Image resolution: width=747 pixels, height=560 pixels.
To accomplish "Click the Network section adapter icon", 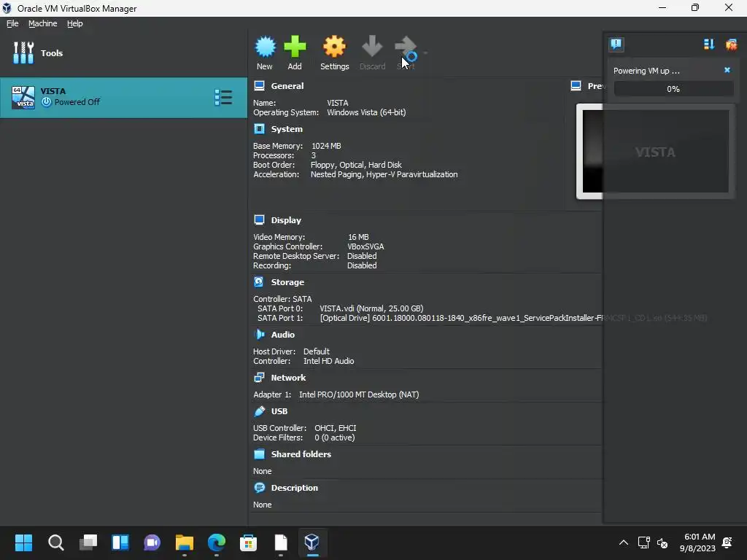I will tap(259, 378).
